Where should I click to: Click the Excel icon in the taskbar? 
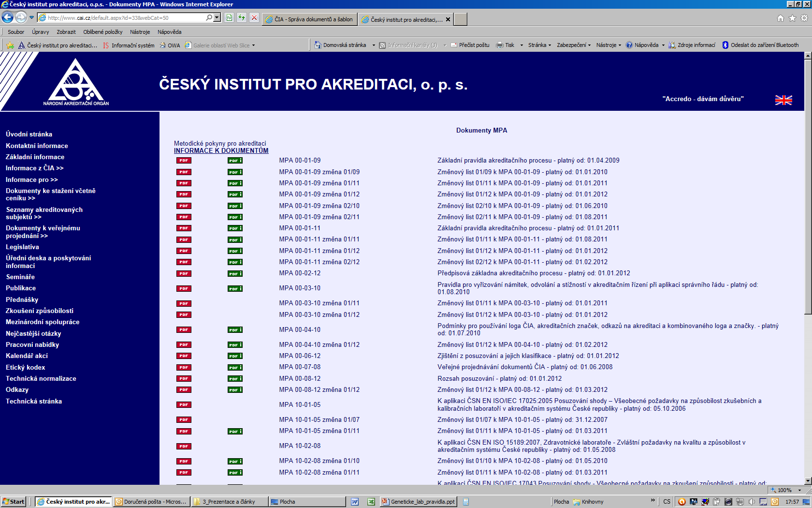(371, 502)
